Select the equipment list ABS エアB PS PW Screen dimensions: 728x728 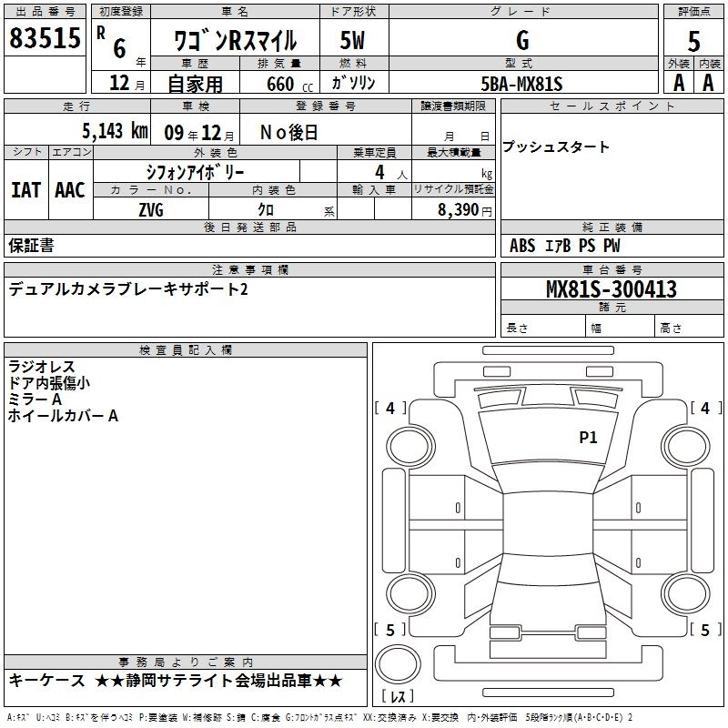coord(564,246)
